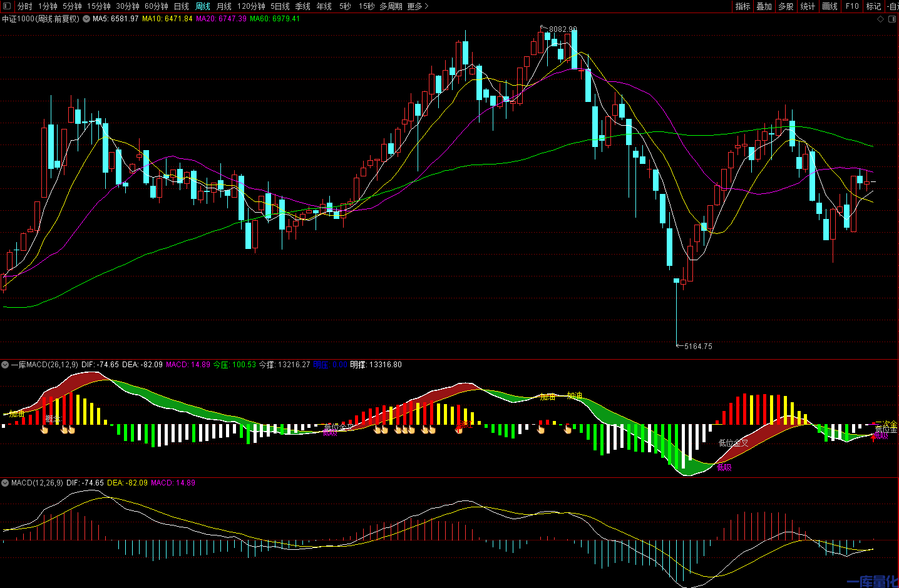Toggle the left sidebar panel icon
Image resolution: width=899 pixels, height=588 pixels.
pyautogui.click(x=7, y=6)
